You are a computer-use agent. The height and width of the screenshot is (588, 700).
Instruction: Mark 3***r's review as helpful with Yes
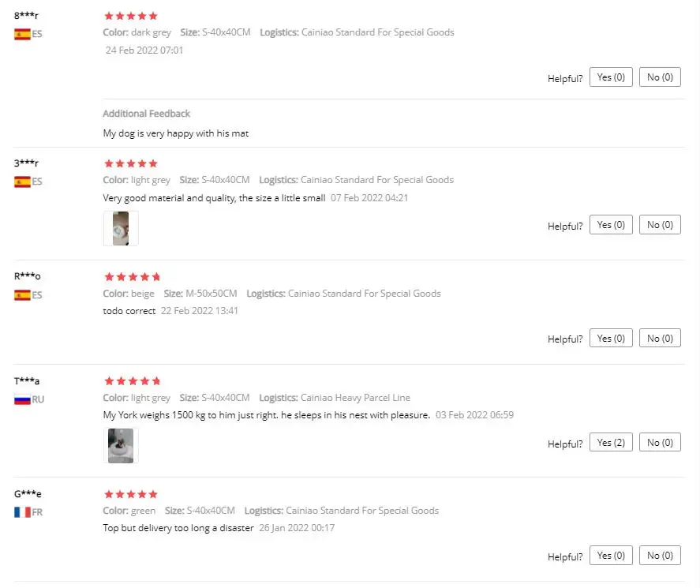[611, 225]
